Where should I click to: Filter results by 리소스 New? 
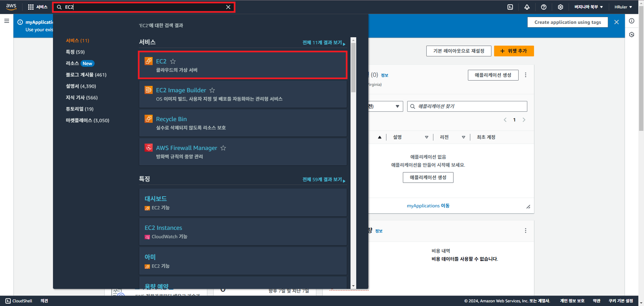[x=80, y=63]
